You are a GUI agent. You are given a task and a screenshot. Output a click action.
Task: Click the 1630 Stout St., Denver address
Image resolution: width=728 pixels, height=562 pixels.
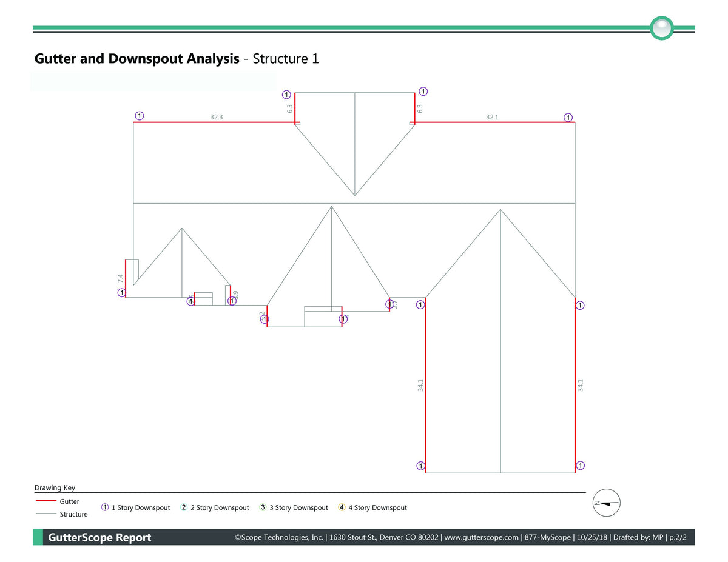(x=383, y=538)
